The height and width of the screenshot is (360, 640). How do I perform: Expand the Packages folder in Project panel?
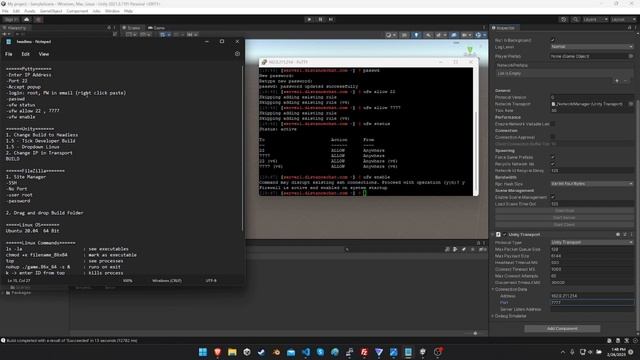(x=3, y=293)
